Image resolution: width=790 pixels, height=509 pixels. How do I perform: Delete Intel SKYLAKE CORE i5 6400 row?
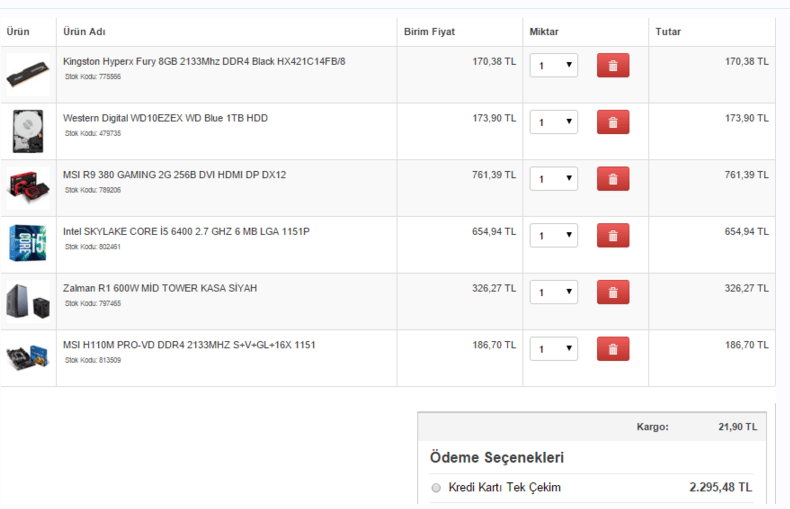point(613,235)
